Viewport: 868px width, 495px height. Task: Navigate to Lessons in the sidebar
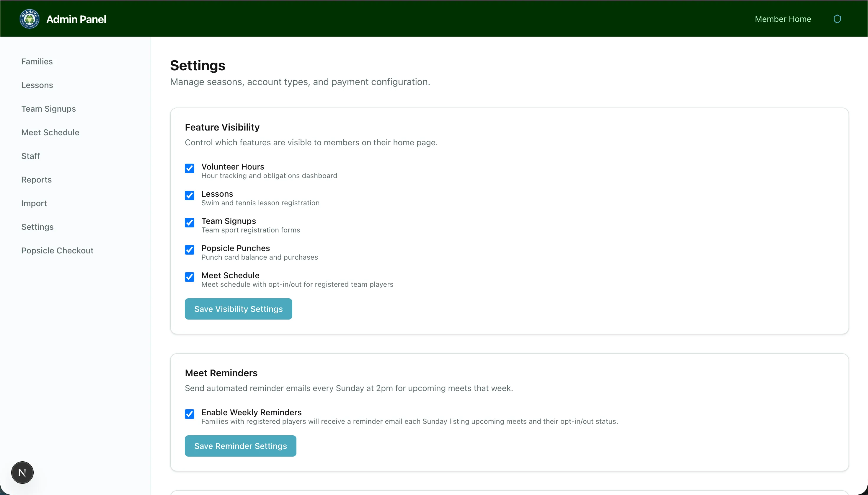(37, 85)
